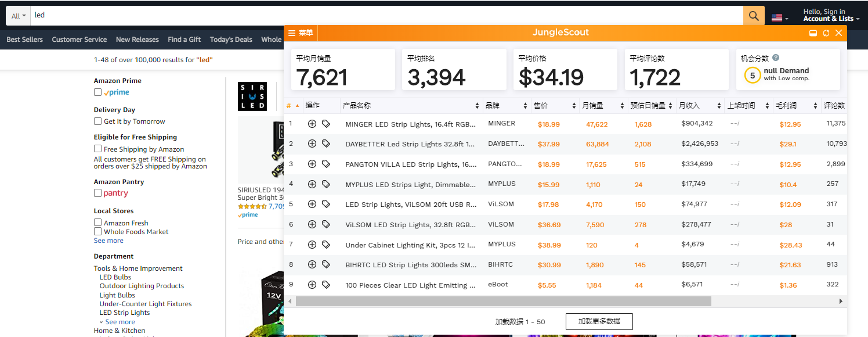
Task: Add Under Cabinet Lighting Kit plus icon
Action: point(312,245)
